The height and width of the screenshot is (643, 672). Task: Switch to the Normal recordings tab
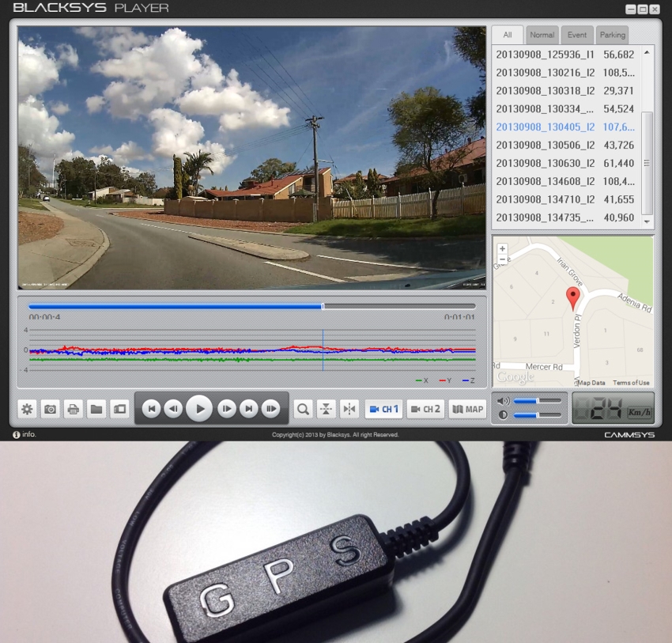click(542, 35)
